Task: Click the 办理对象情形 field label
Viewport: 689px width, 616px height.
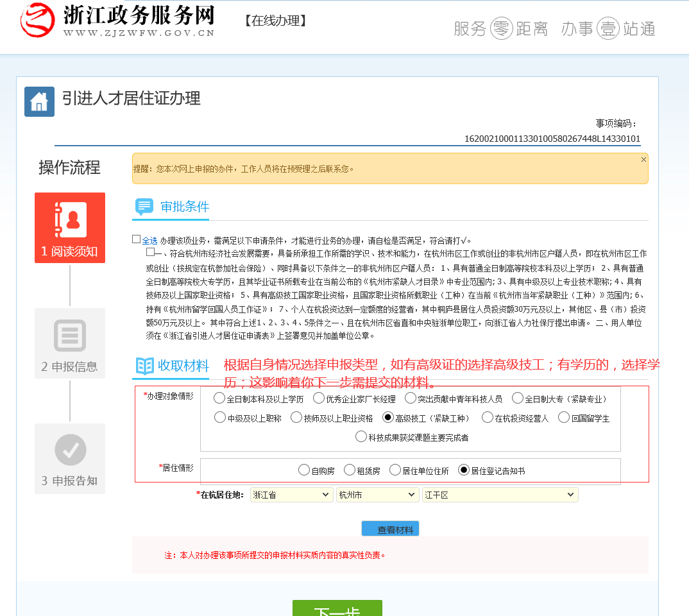Action: click(168, 396)
